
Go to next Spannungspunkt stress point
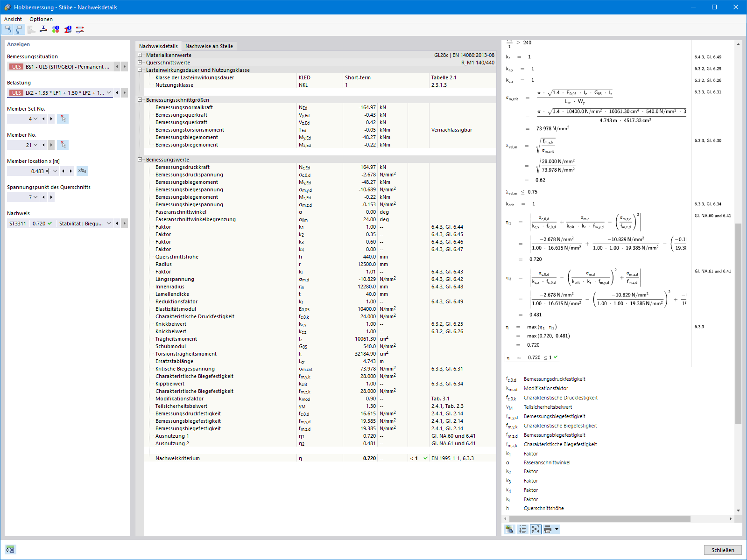[51, 197]
